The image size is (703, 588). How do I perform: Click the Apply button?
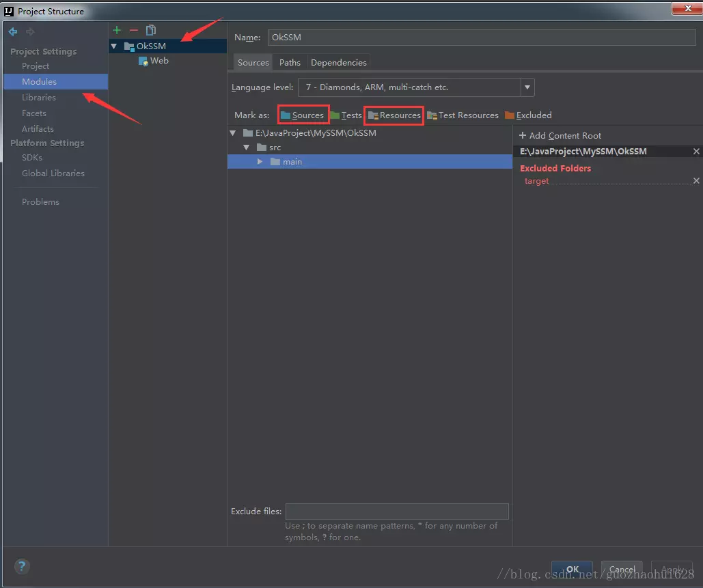672,569
